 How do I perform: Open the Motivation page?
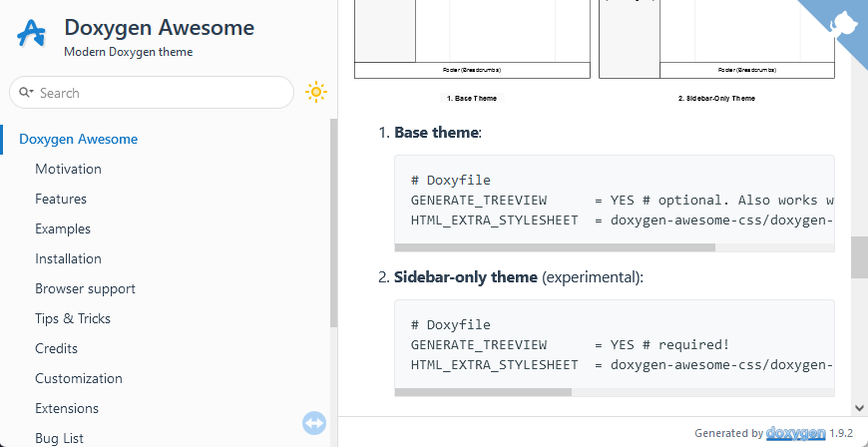click(x=68, y=169)
